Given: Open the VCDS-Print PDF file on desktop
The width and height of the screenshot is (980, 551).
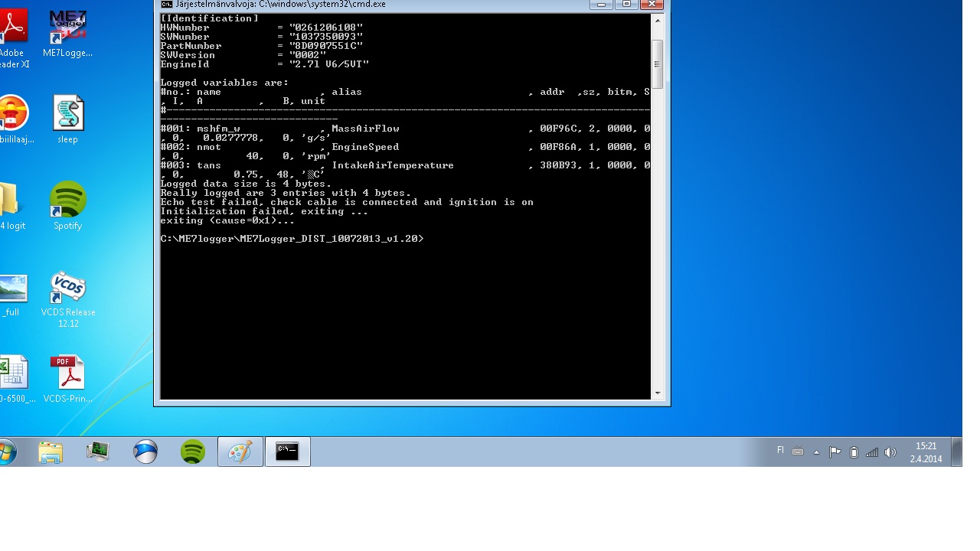Looking at the screenshot, I should click(x=67, y=374).
